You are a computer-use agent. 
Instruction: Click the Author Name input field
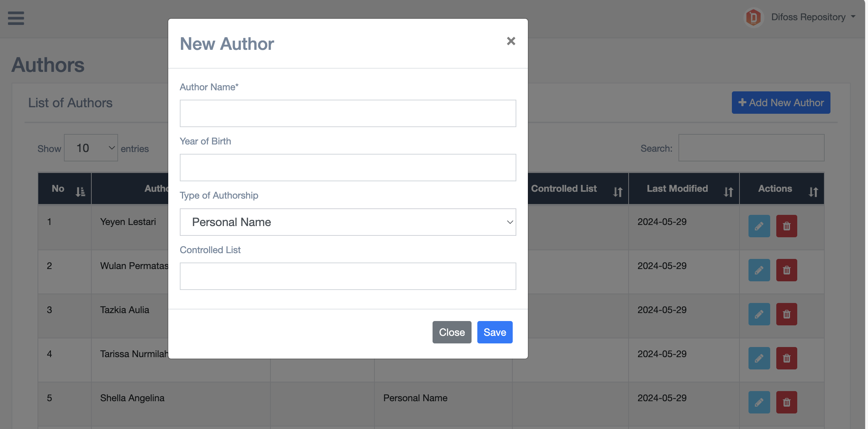coord(348,113)
